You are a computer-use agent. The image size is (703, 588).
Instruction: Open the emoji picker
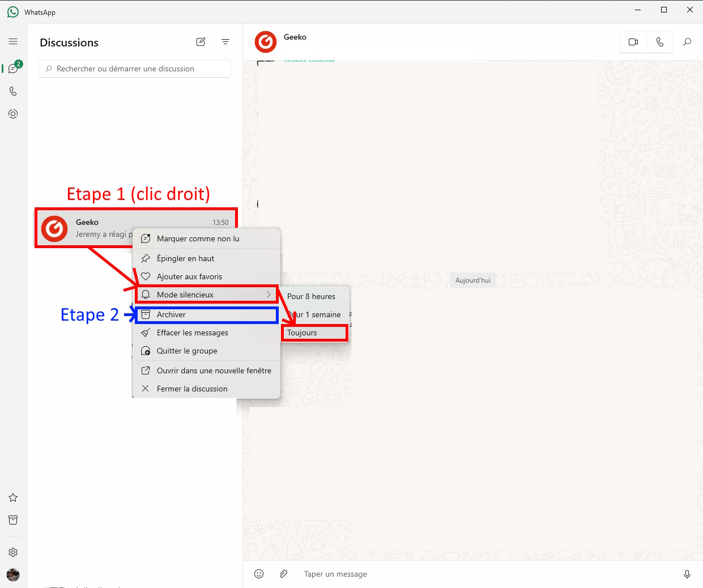point(259,574)
